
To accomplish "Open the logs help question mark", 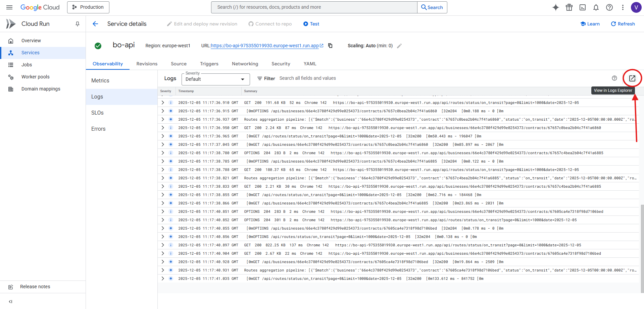I will [614, 78].
